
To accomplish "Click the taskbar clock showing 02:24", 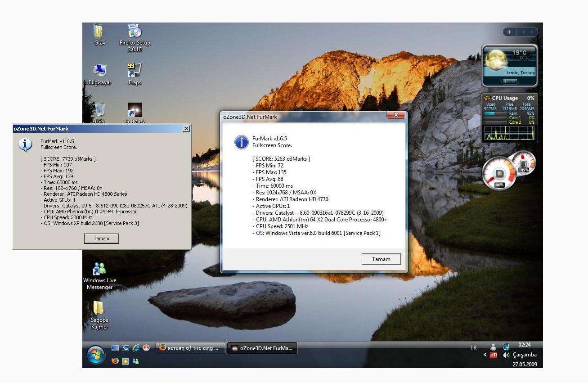I will [x=524, y=345].
